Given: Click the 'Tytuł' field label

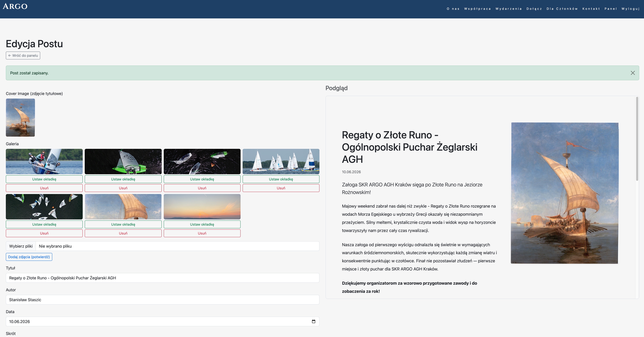Looking at the screenshot, I should [x=11, y=268].
